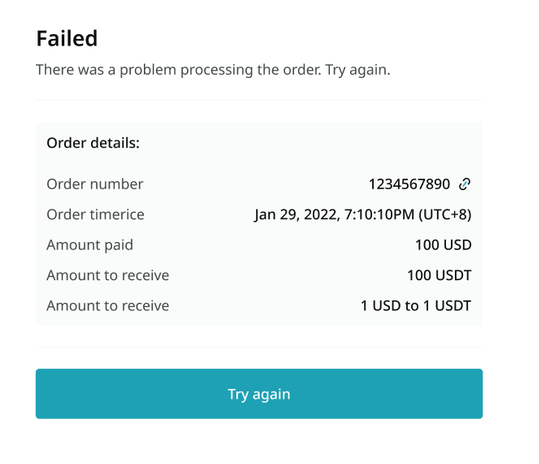This screenshot has height=464, width=539.
Task: Select the Order timerice label
Action: [x=96, y=214]
